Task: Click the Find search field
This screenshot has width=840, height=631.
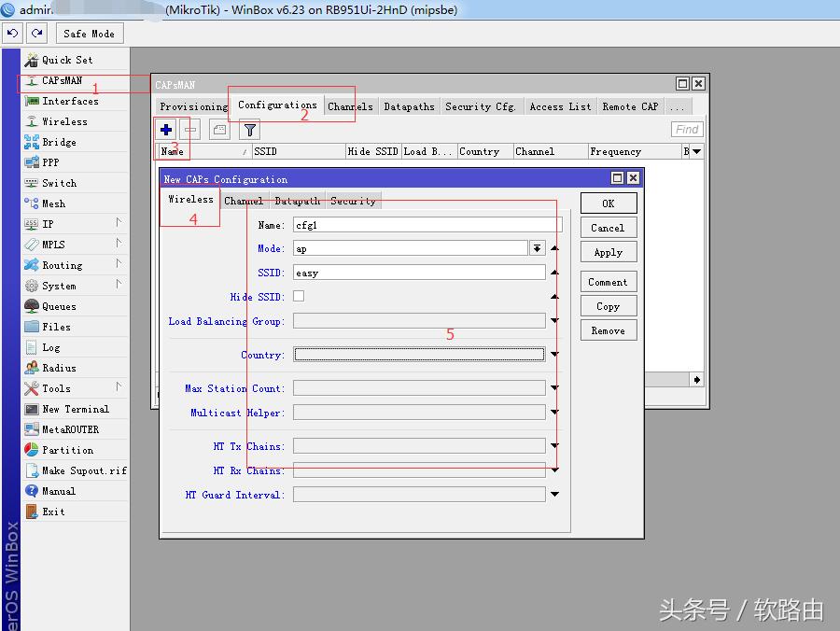Action: pyautogui.click(x=687, y=129)
